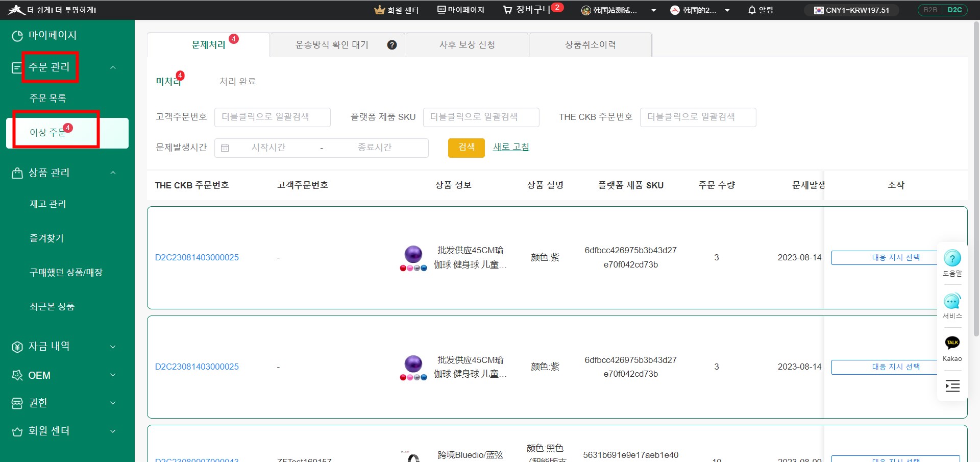This screenshot has width=980, height=462.
Task: Click the 종료시간 date field
Action: click(375, 148)
